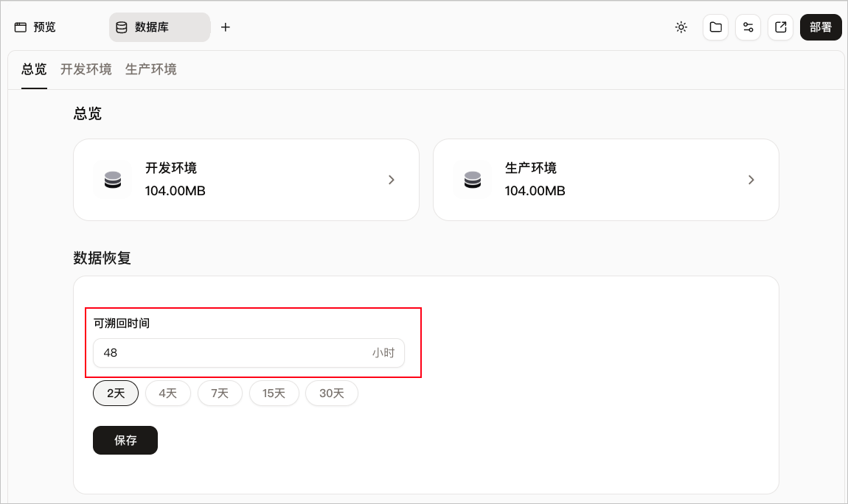Switch to the 生产环境 sub-tab
Image resolution: width=848 pixels, height=504 pixels.
(x=151, y=69)
